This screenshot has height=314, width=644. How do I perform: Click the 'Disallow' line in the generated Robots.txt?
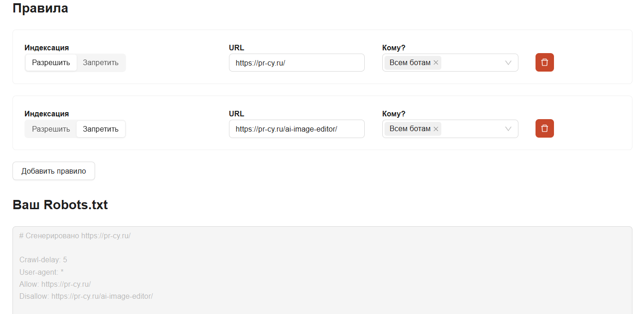pos(86,296)
